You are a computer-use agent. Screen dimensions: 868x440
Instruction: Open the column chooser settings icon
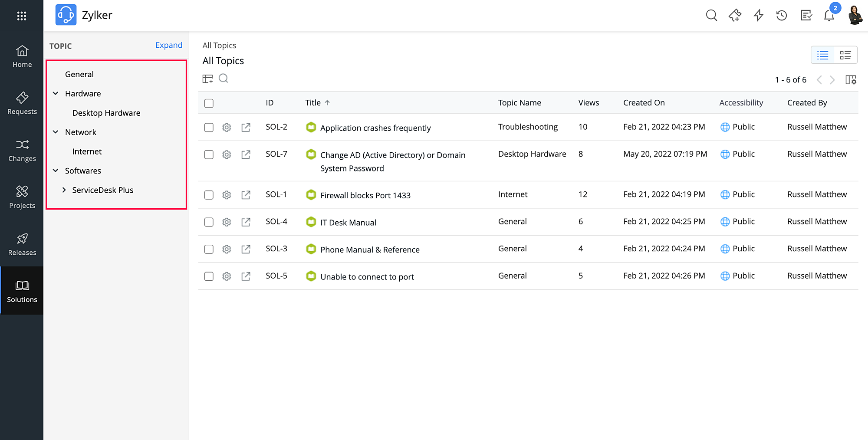[851, 80]
